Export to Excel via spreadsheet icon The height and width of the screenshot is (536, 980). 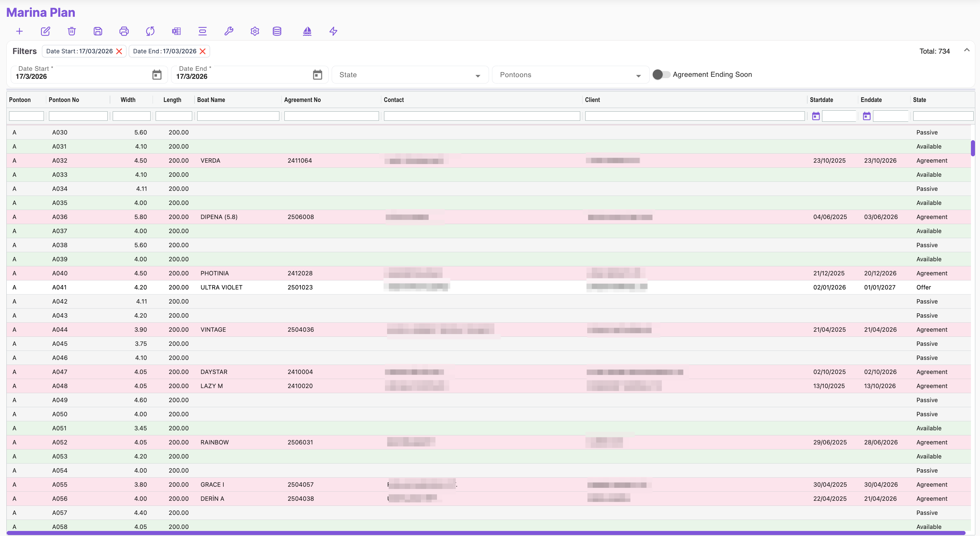click(x=176, y=31)
